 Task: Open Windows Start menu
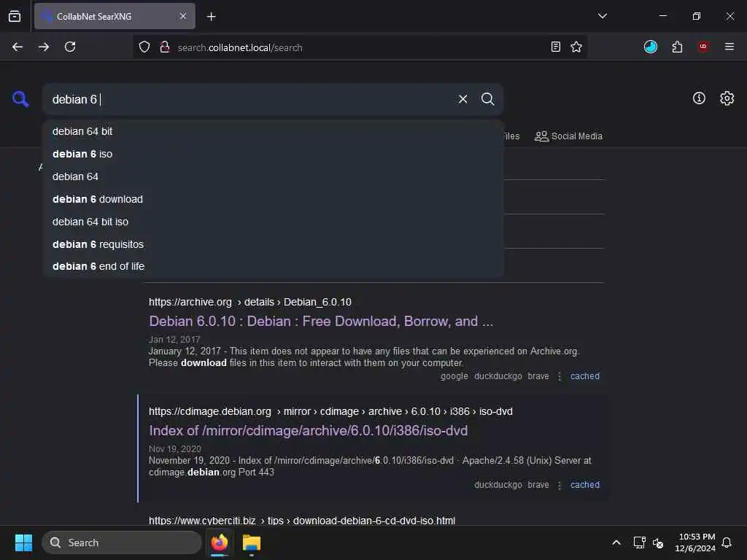click(23, 542)
